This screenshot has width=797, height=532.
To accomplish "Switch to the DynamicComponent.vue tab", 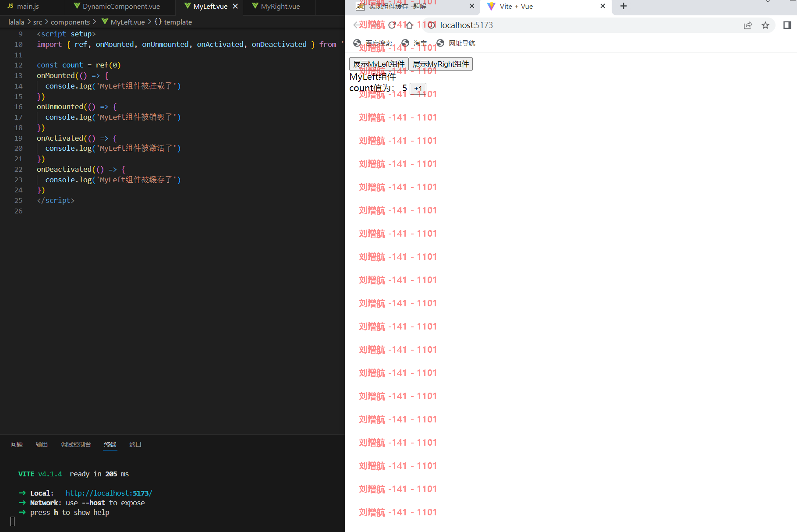I will pyautogui.click(x=120, y=7).
